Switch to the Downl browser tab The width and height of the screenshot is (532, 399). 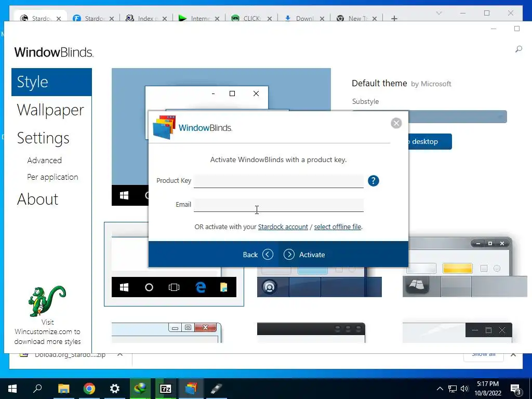pos(303,18)
